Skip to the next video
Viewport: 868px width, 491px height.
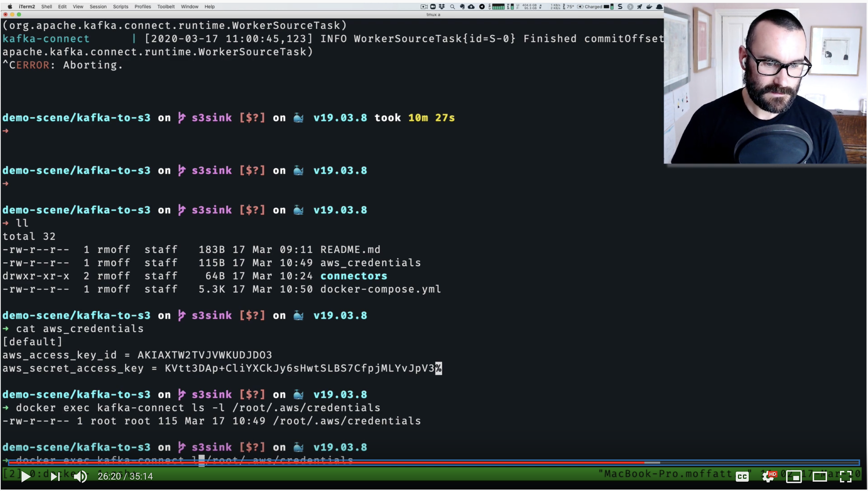point(55,476)
